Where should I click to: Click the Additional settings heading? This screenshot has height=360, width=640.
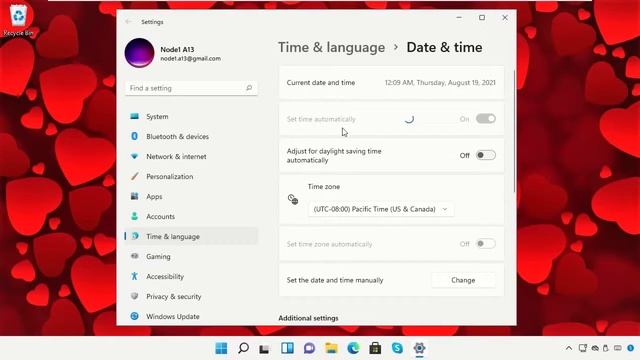[308, 318]
